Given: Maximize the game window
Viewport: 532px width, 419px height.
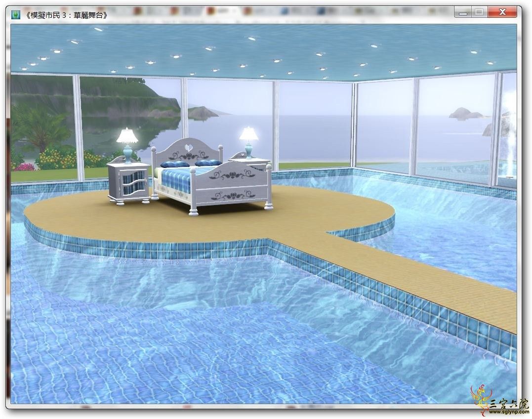Looking at the screenshot, I should (x=479, y=12).
